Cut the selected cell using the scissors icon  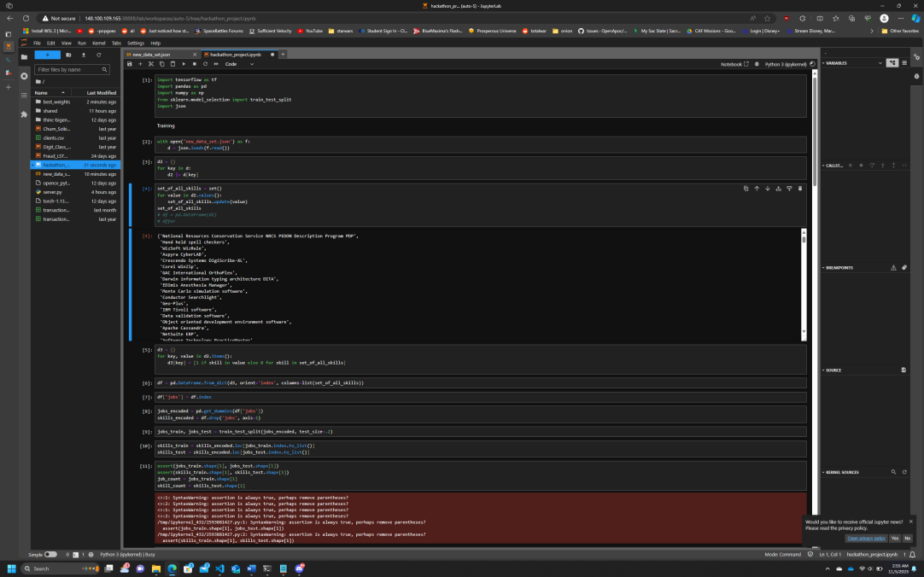coord(151,63)
